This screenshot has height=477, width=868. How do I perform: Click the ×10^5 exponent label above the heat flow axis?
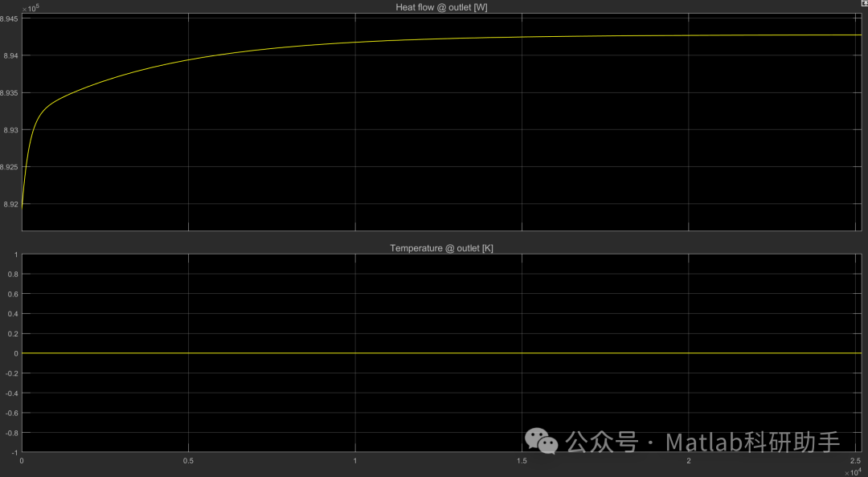(30, 8)
